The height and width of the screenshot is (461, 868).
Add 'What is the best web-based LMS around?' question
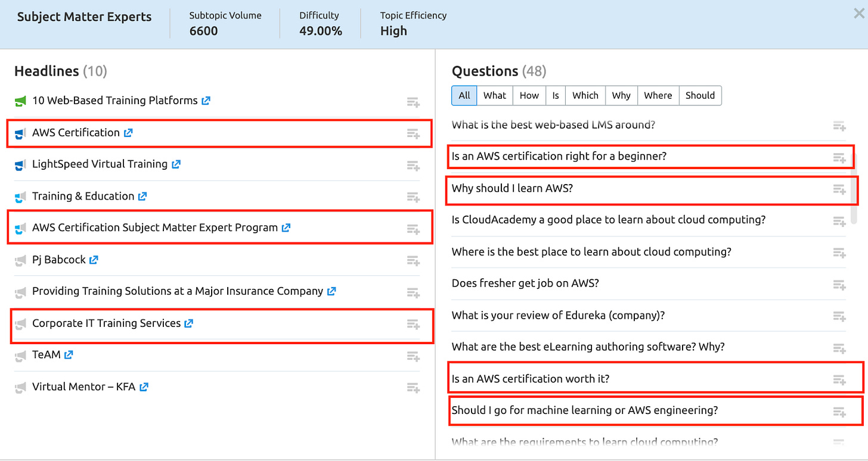839,126
